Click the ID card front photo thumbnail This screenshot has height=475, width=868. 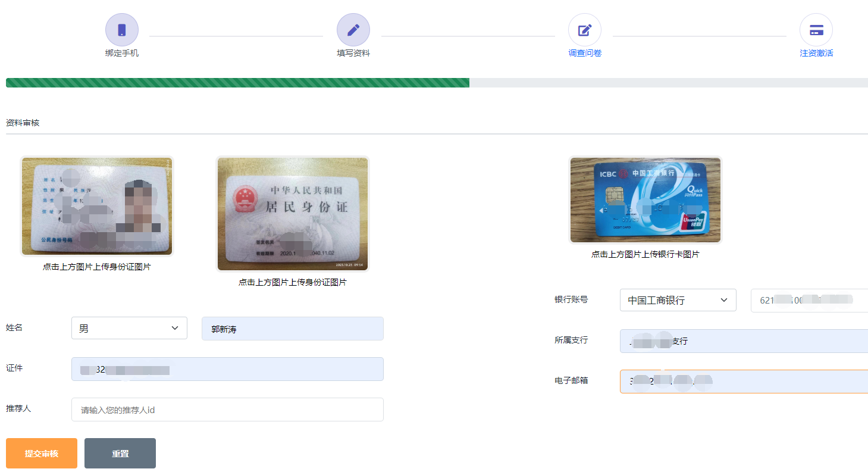pyautogui.click(x=97, y=206)
